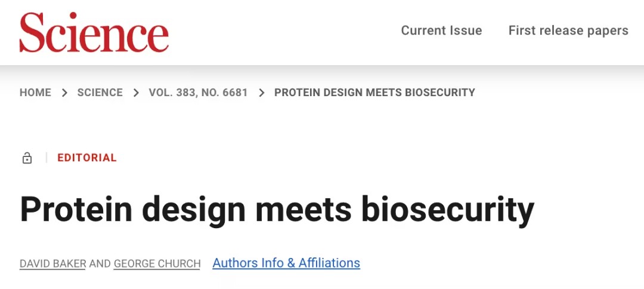Open the VOL. 383, NO. 6681 issue link
Viewport: 644px width, 289px height.
[198, 93]
